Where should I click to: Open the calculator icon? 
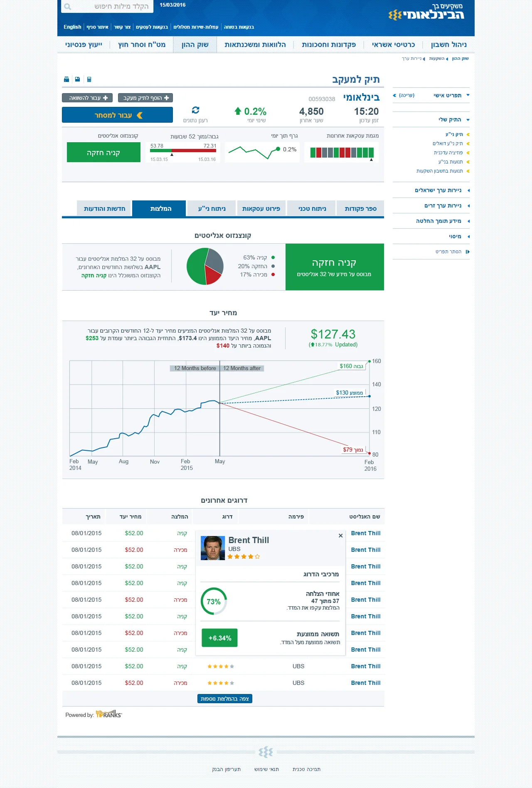point(89,79)
